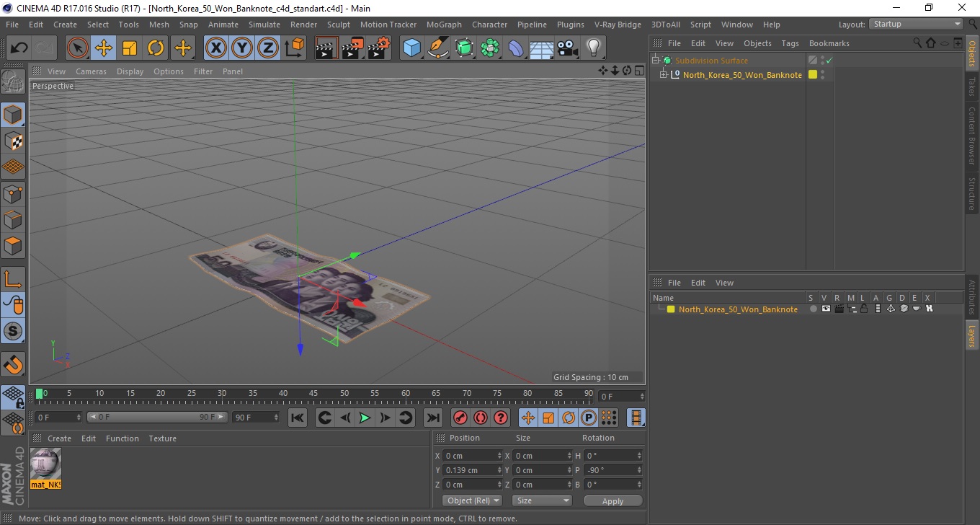Switch the coordinate system icon
The height and width of the screenshot is (525, 980).
tap(294, 48)
